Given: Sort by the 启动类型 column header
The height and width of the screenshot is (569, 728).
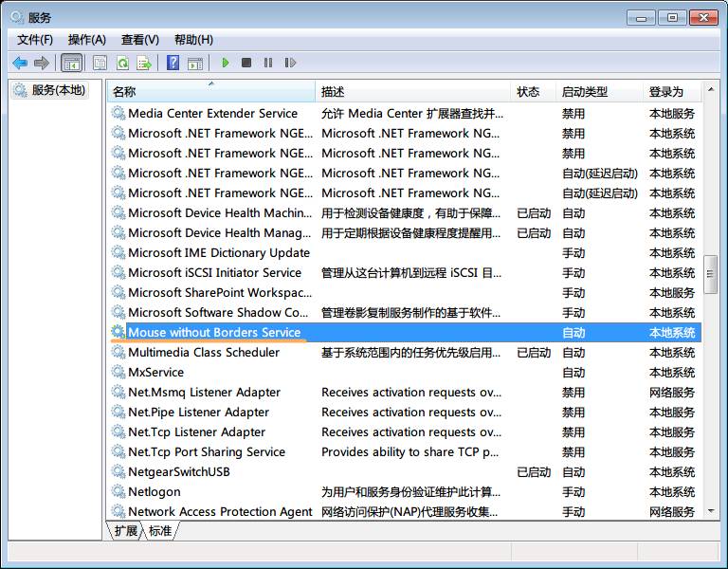Looking at the screenshot, I should pos(599,91).
